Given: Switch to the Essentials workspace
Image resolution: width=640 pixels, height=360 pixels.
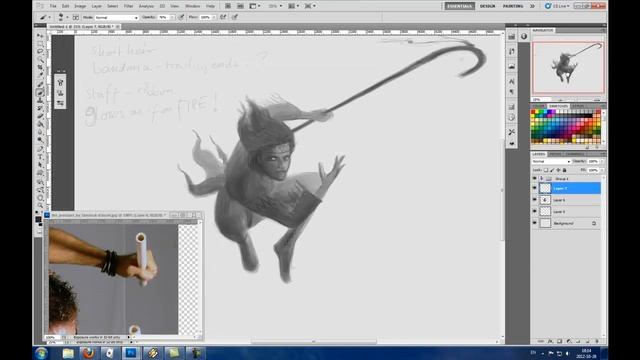Looking at the screenshot, I should click(x=459, y=6).
